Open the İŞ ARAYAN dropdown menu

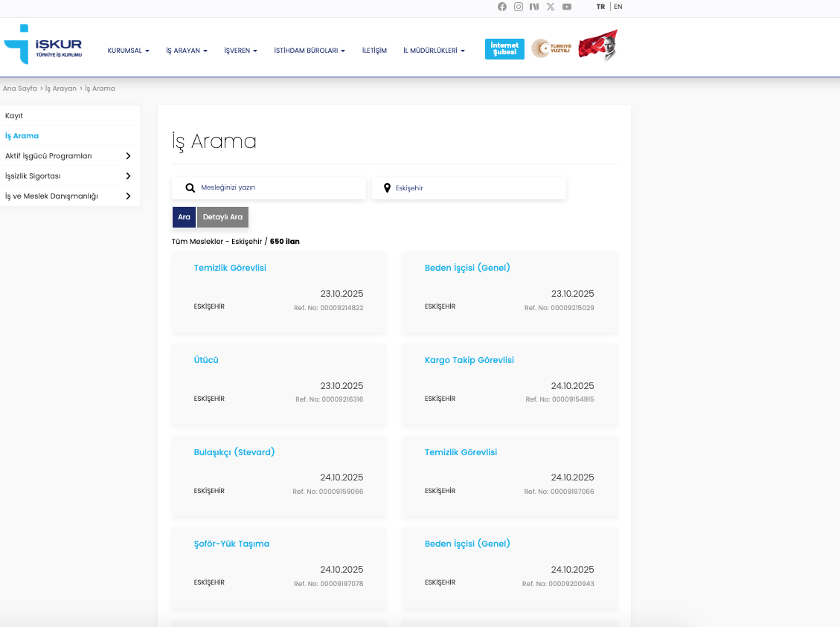[186, 51]
